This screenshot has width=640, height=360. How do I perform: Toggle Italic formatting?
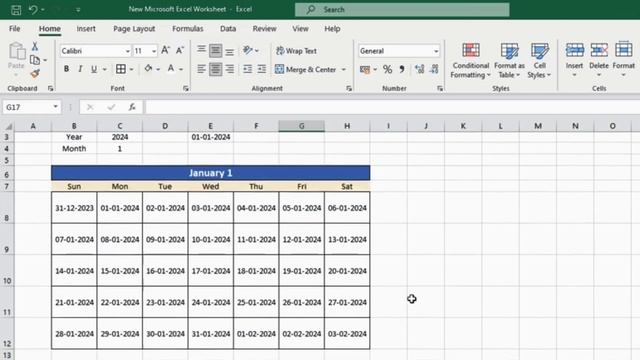coord(80,69)
